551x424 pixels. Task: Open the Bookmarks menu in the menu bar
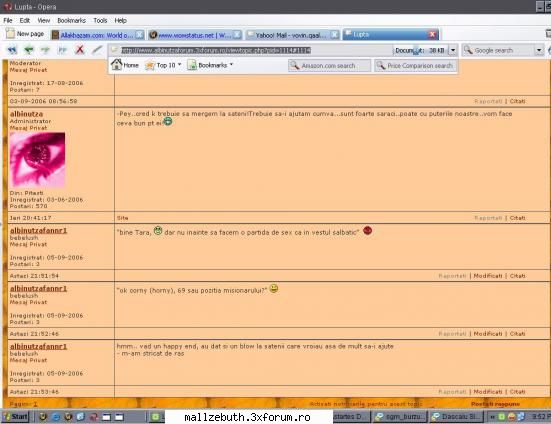[x=71, y=20]
